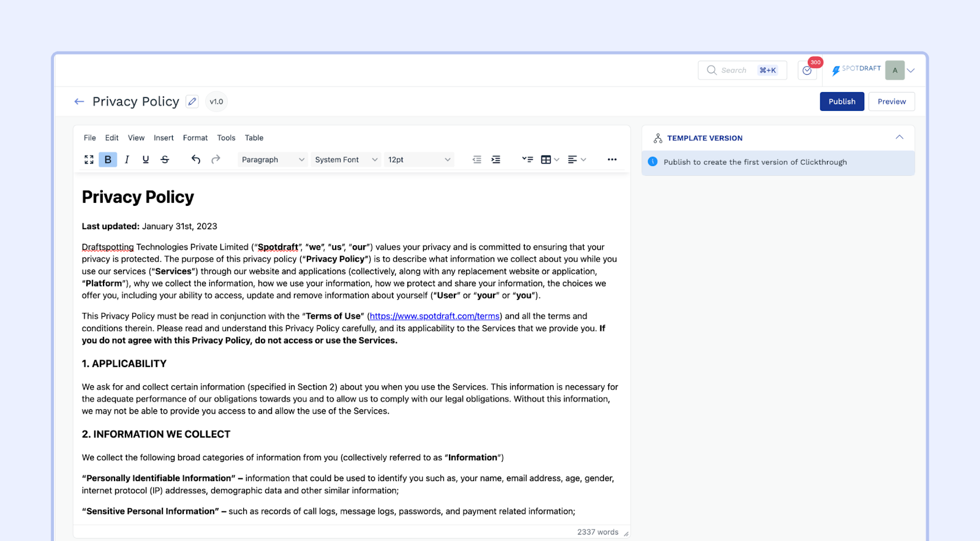Collapse the Template Version panel

tap(899, 137)
